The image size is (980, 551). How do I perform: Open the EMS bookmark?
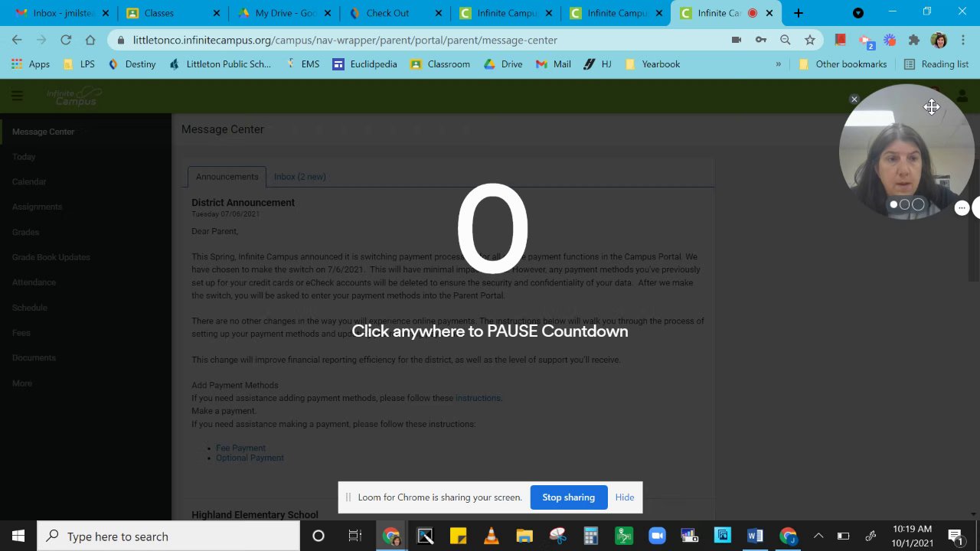coord(302,64)
